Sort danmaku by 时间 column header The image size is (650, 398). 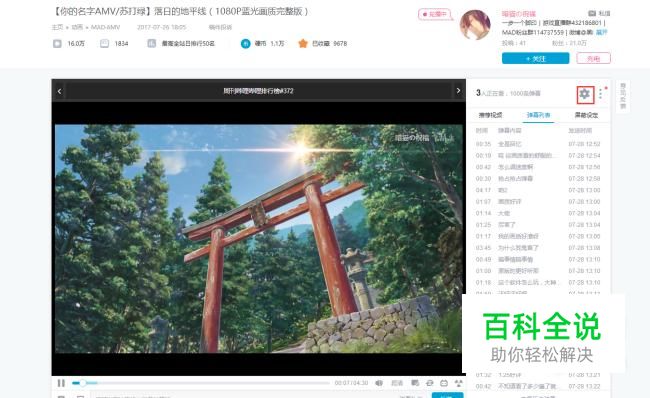[482, 131]
